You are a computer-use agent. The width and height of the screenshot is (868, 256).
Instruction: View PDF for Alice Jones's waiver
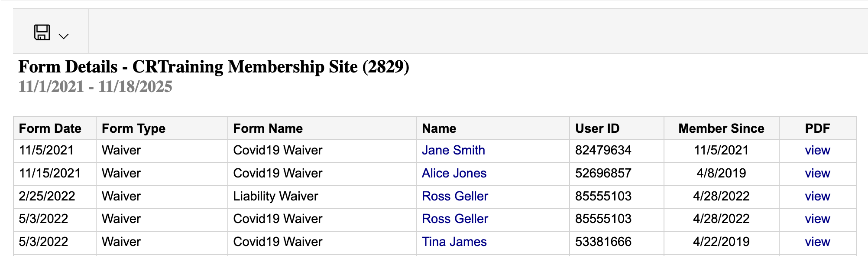point(817,173)
